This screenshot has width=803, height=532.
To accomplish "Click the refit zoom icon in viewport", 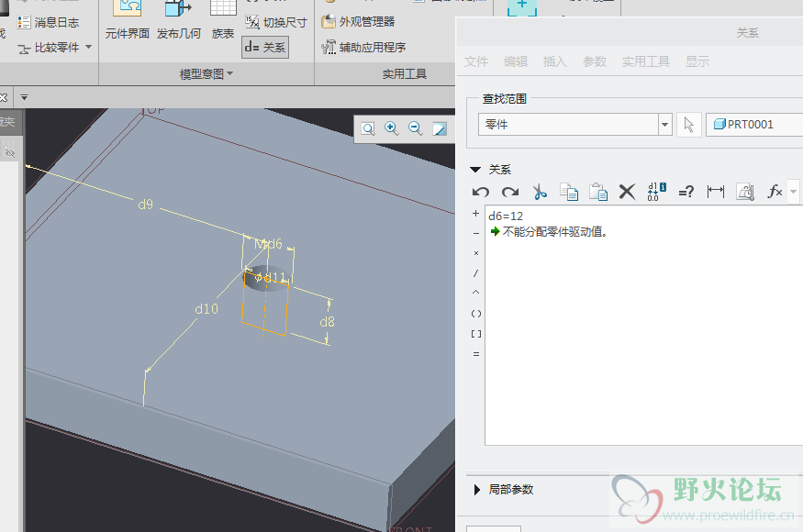I will (368, 128).
